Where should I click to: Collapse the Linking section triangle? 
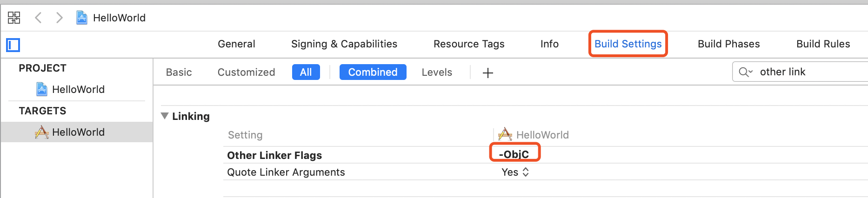pyautogui.click(x=165, y=116)
